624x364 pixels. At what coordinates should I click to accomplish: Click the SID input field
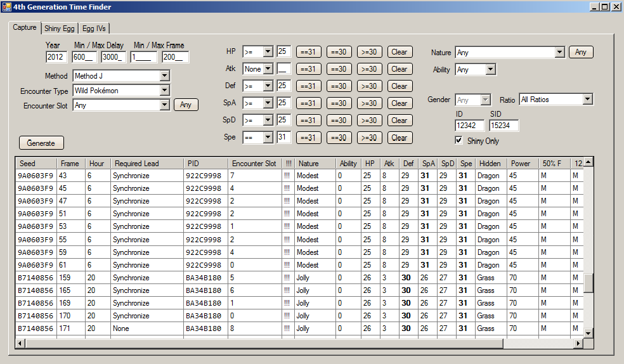click(504, 126)
